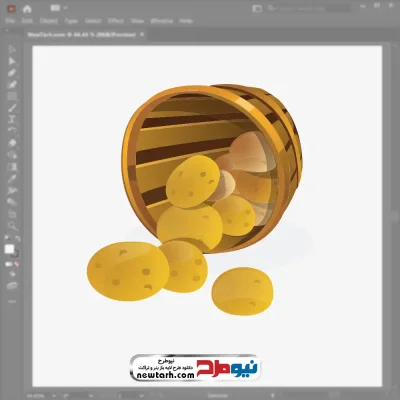Open the Type menu
This screenshot has width=400, height=400.
[x=71, y=21]
